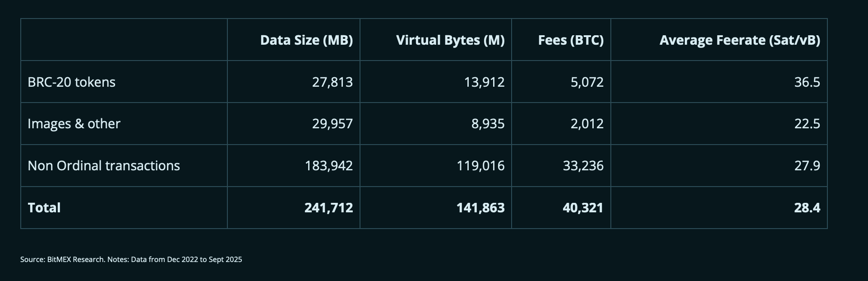This screenshot has width=868, height=281.
Task: Click the 13,912 virtual bytes cell
Action: 484,82
